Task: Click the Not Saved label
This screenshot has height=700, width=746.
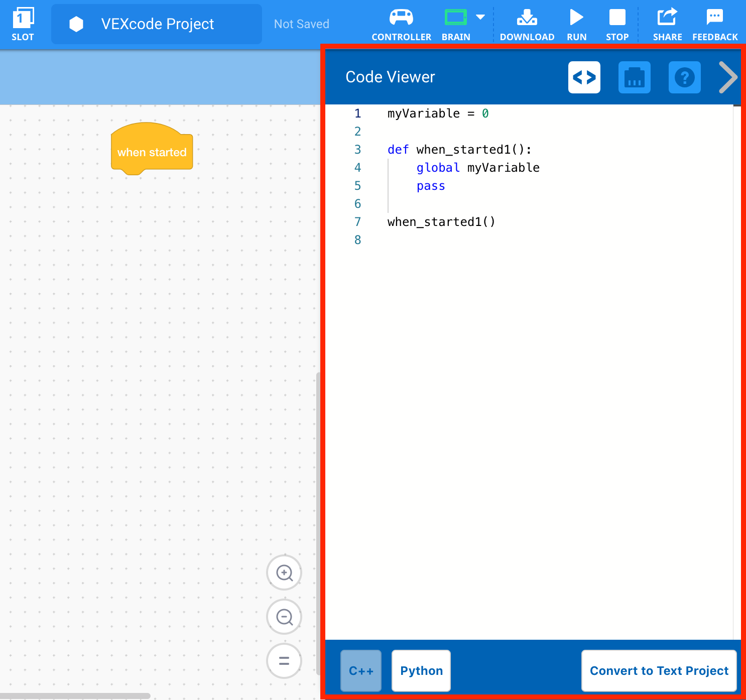Action: (x=301, y=24)
